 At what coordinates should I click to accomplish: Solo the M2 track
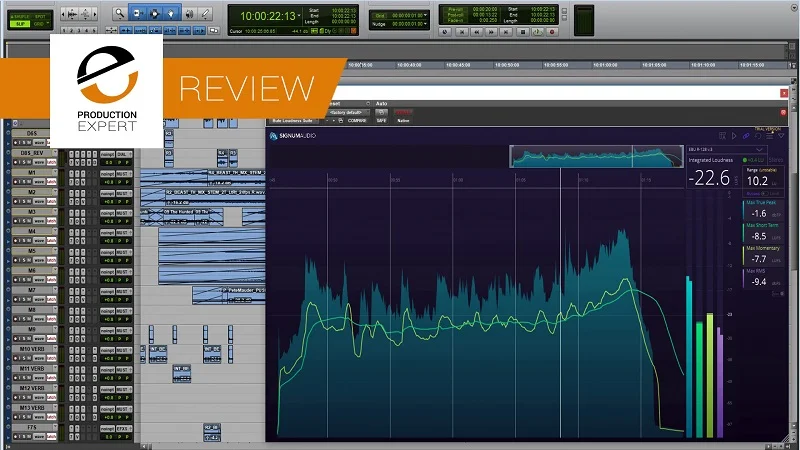point(23,202)
